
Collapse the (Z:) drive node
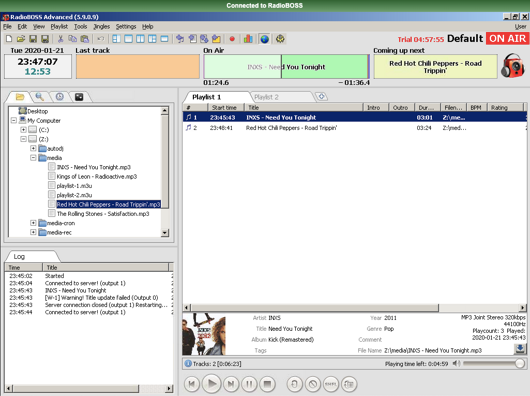23,139
